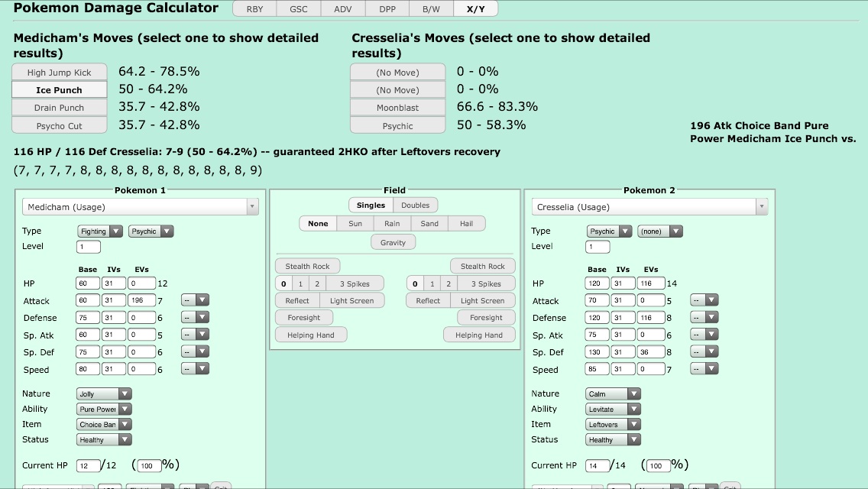Select Cresselia's Moonblast move
Viewport: 868px width, 489px height.
(397, 108)
